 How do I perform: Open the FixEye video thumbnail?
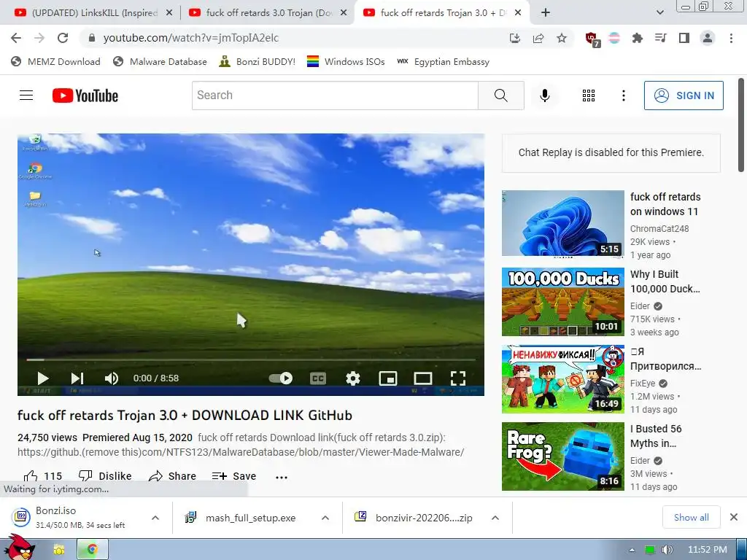tap(562, 379)
